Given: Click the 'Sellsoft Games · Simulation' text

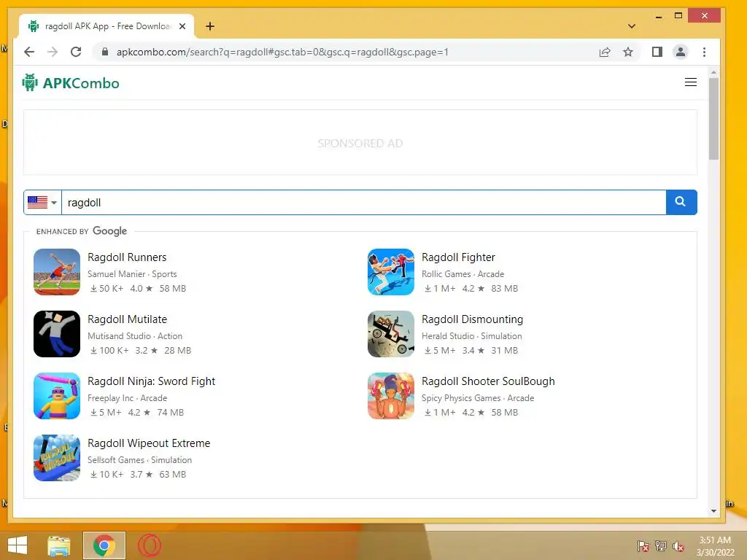Looking at the screenshot, I should point(139,459).
